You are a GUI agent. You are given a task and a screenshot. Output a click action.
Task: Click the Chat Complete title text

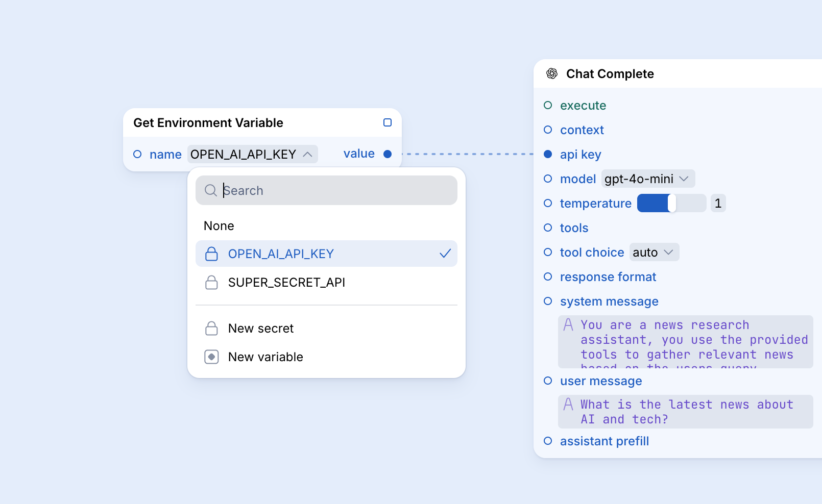point(610,74)
